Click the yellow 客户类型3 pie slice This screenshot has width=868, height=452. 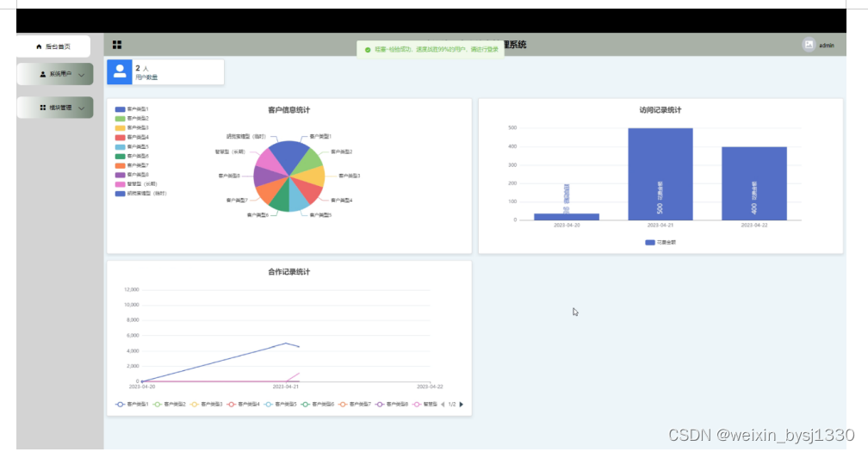click(311, 177)
